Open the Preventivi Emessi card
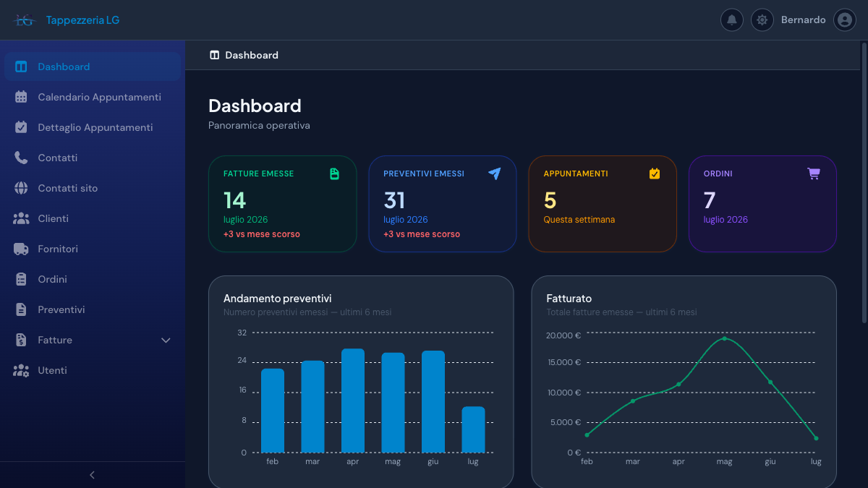This screenshot has width=868, height=488. pos(443,204)
